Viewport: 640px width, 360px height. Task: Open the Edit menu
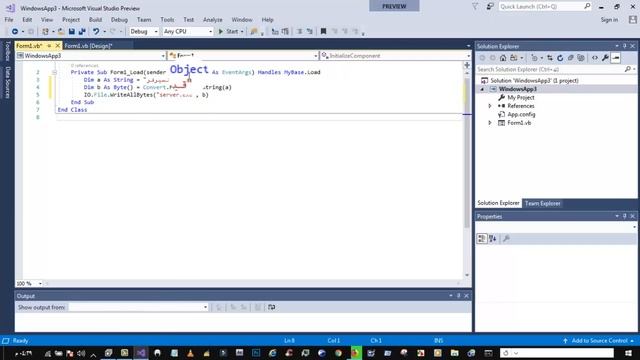click(27, 20)
